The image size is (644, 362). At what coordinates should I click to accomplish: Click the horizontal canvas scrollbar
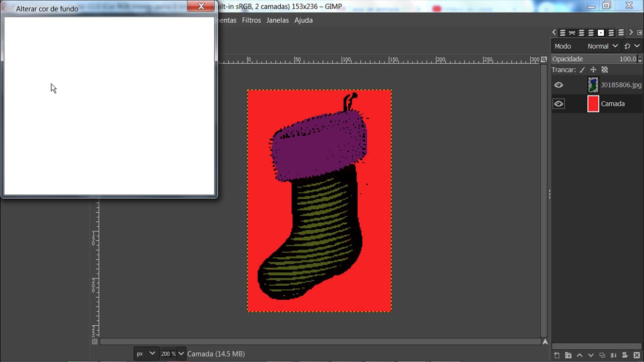pyautogui.click(x=319, y=342)
